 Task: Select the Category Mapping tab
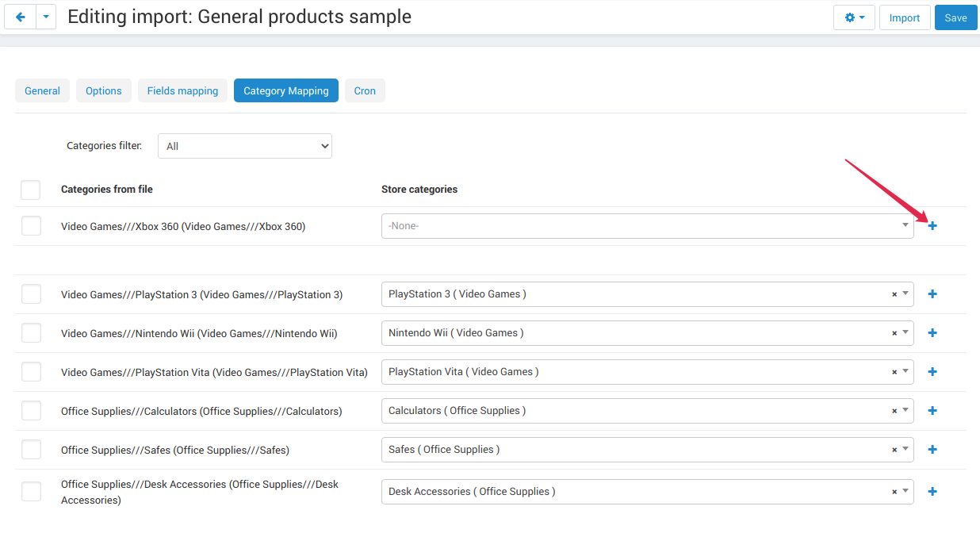tap(286, 90)
